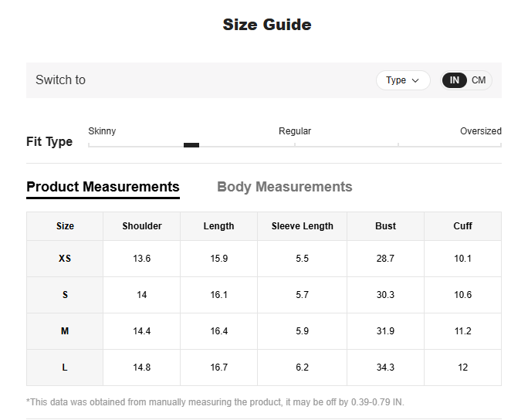Select the M size row label
528x420 pixels.
point(65,331)
